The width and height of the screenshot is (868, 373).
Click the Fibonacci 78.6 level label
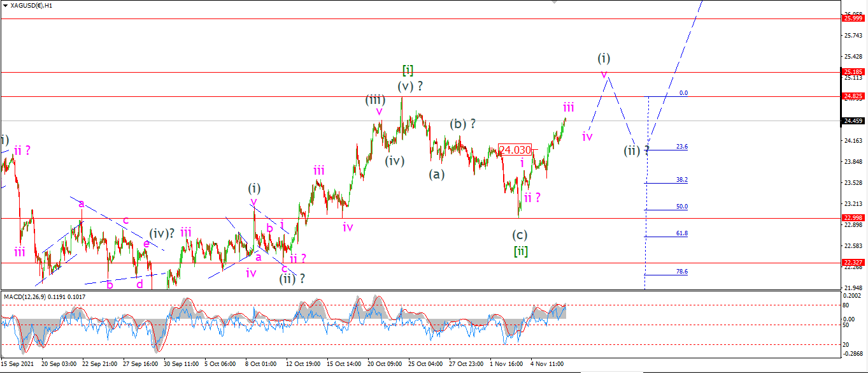click(x=681, y=272)
